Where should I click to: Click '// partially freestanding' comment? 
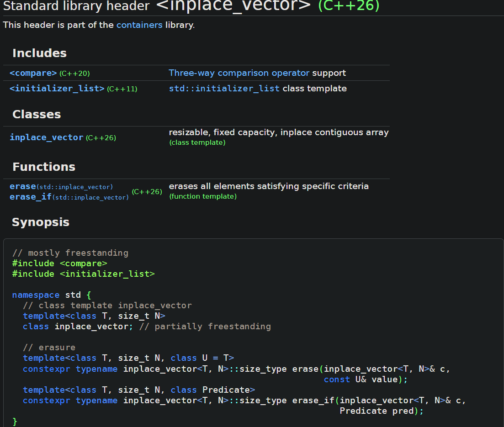(x=205, y=327)
